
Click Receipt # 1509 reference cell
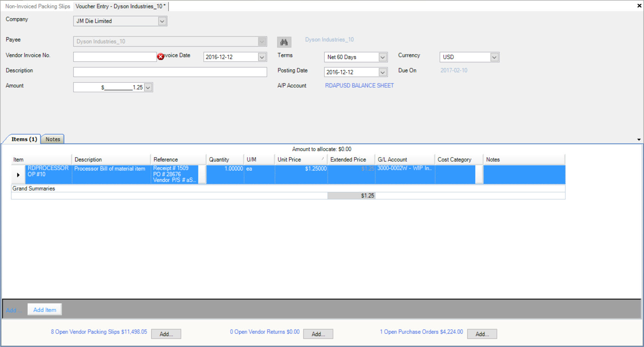[175, 175]
